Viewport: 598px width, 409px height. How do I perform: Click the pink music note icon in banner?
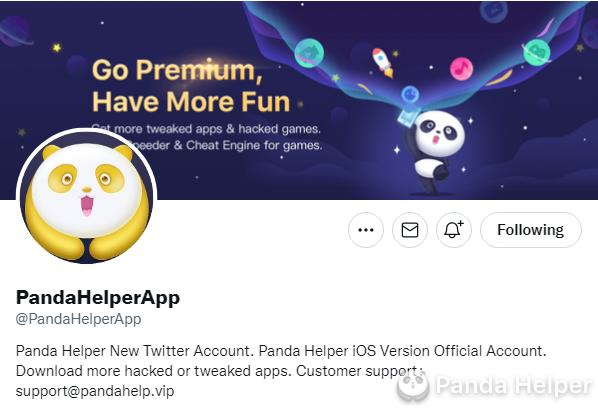461,69
